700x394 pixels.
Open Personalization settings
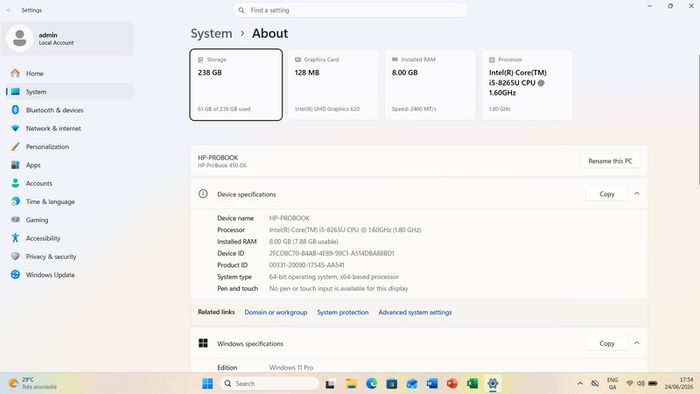coord(69,146)
